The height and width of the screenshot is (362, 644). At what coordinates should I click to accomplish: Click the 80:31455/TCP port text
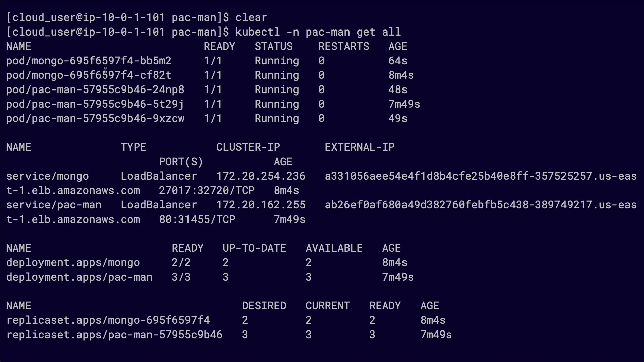tap(197, 220)
